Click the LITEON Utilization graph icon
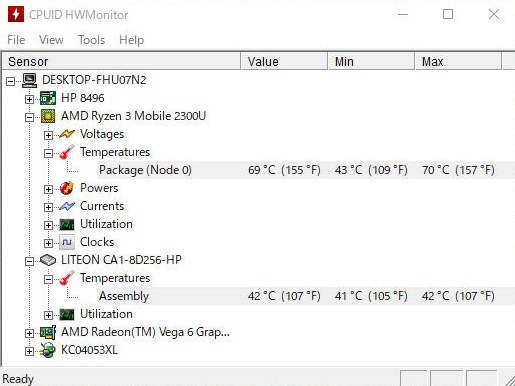 click(x=67, y=314)
